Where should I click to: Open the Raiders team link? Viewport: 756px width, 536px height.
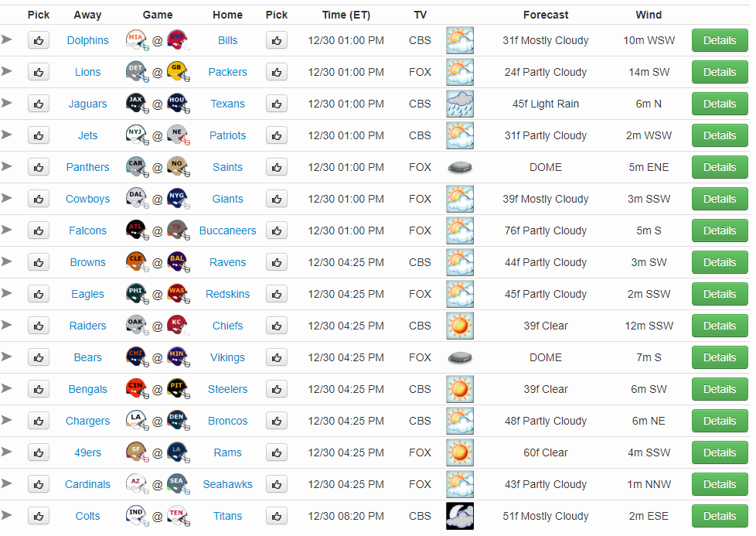pos(88,326)
